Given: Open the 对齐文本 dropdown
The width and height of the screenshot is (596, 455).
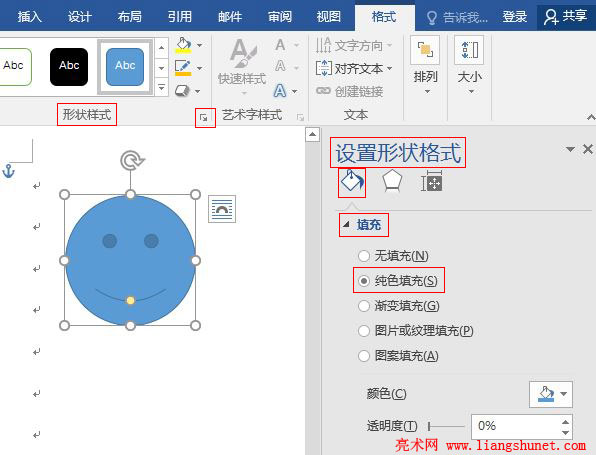Looking at the screenshot, I should coord(354,68).
